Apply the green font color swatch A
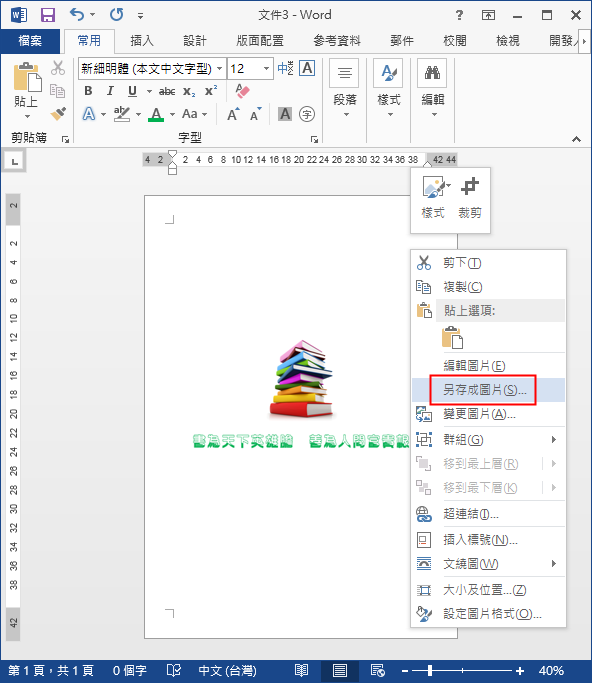The width and height of the screenshot is (592, 683). point(156,114)
